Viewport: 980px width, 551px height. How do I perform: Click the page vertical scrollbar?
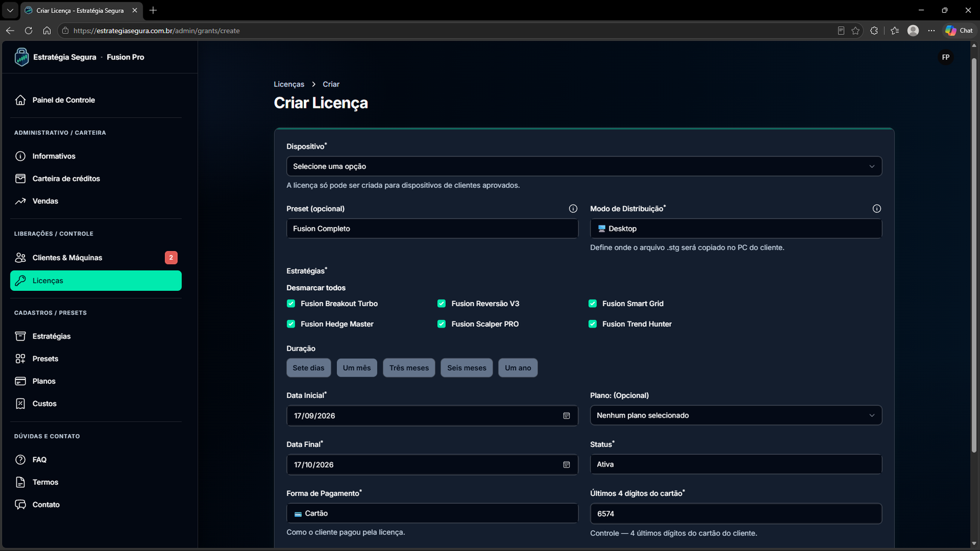[x=974, y=256]
